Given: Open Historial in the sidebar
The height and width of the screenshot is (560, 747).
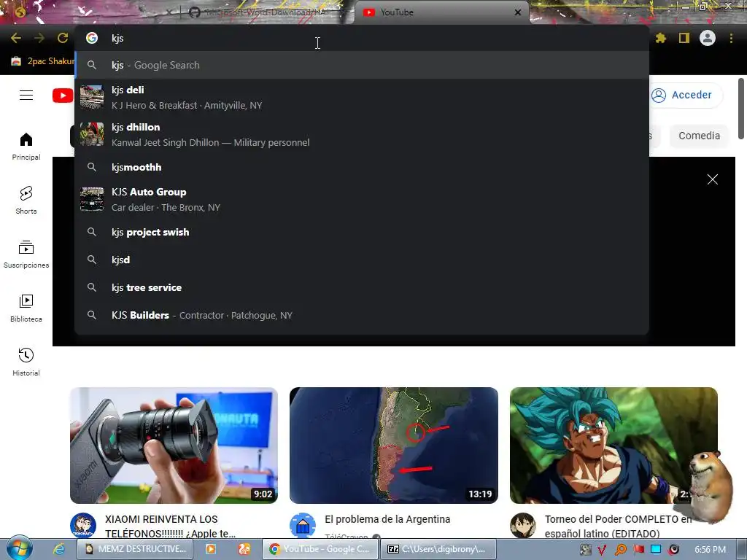Looking at the screenshot, I should tap(26, 362).
